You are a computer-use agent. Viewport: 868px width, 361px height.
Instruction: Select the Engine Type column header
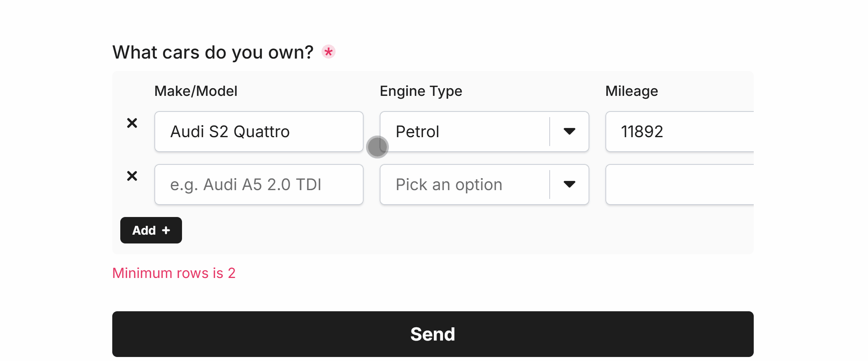pos(421,91)
